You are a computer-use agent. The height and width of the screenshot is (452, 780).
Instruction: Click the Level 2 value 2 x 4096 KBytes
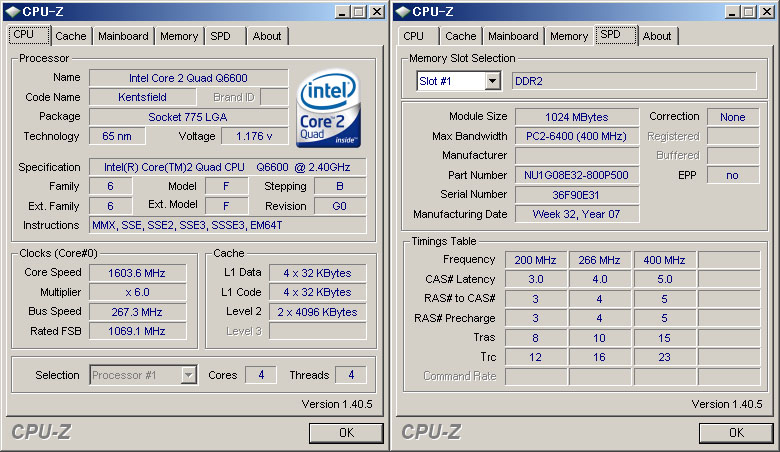(x=317, y=312)
